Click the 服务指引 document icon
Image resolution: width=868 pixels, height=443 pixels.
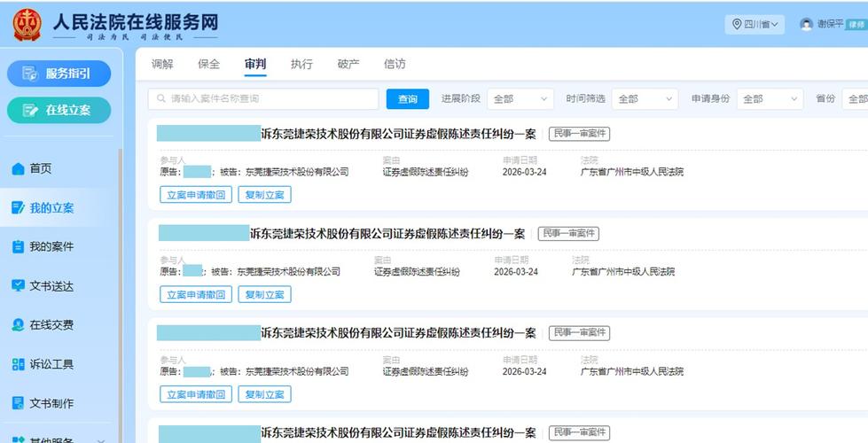30,73
